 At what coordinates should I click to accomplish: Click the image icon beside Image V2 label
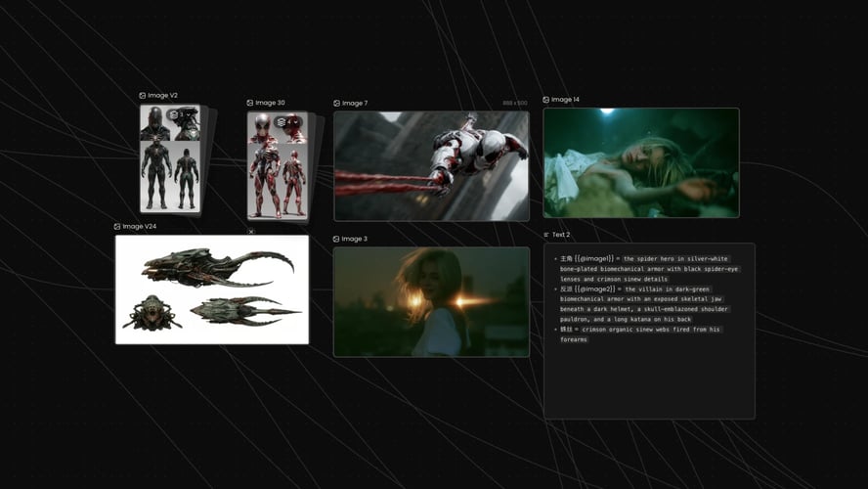tap(143, 95)
